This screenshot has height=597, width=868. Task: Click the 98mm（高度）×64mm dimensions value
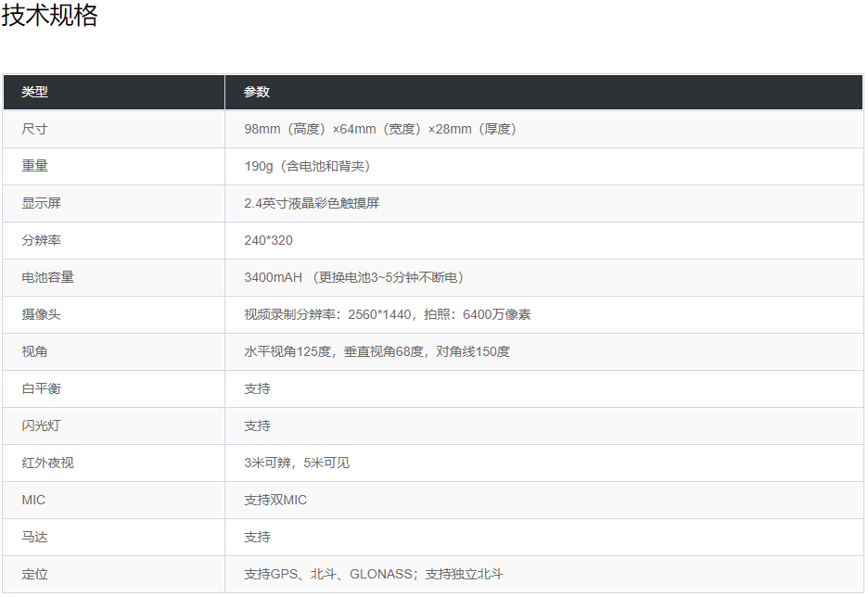[380, 129]
